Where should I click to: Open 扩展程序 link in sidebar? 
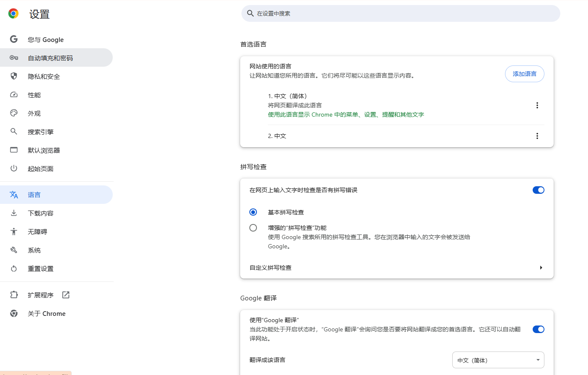(x=56, y=295)
